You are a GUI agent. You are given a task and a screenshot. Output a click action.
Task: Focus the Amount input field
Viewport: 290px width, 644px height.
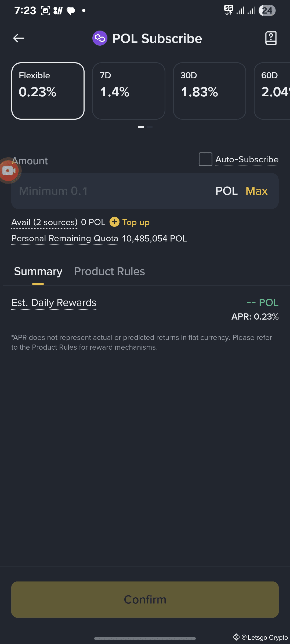[x=107, y=191]
